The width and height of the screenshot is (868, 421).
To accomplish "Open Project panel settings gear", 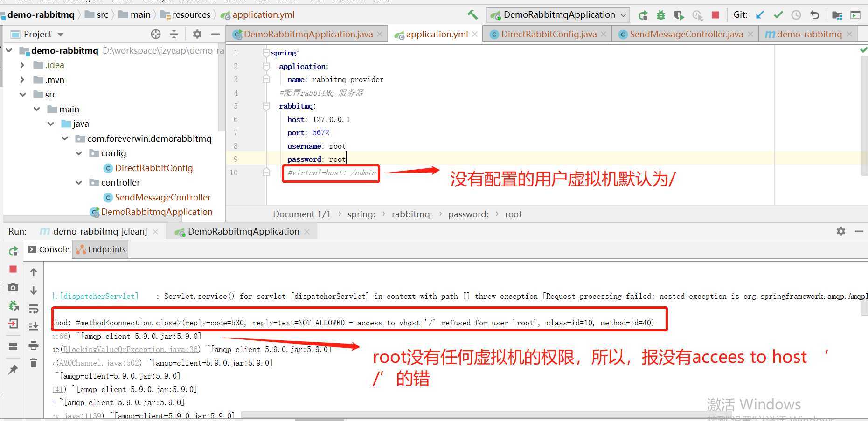I will (197, 34).
